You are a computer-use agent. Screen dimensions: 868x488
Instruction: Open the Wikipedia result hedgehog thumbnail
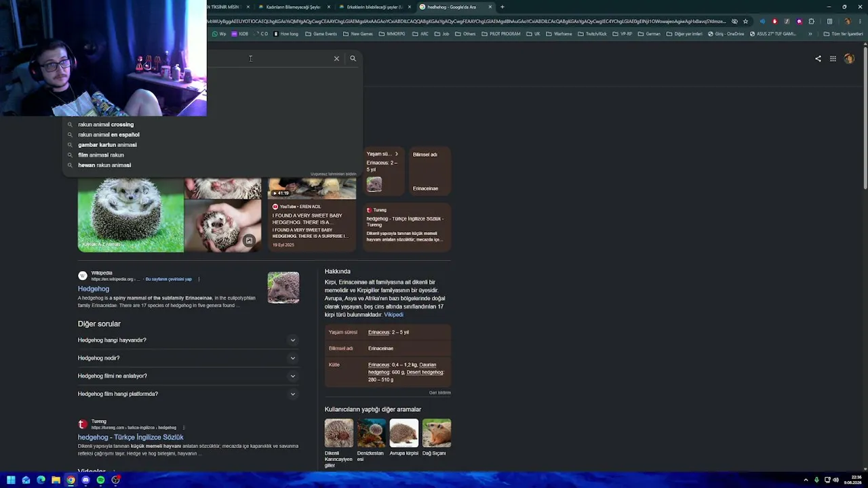[x=283, y=287]
